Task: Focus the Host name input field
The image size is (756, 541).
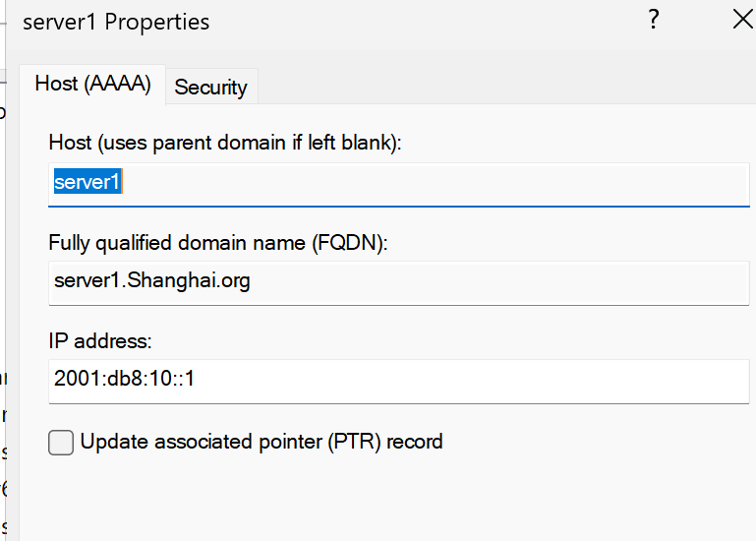Action: [399, 185]
